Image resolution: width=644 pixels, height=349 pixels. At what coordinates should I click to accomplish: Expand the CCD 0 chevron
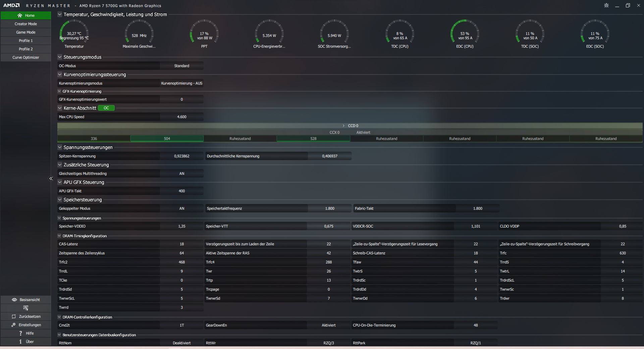343,126
